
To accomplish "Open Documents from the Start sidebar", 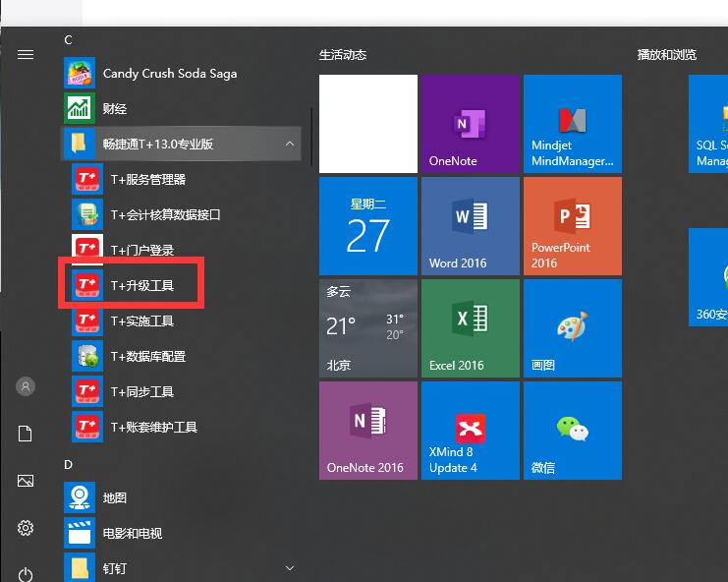I will tap(26, 434).
